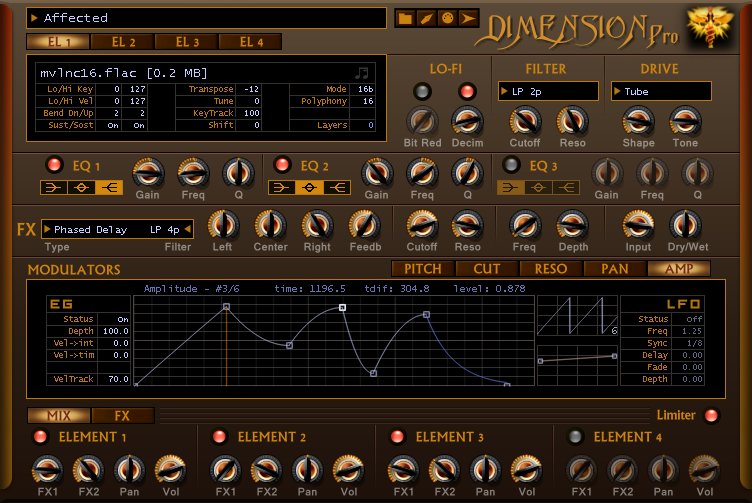Mute Element 3 with its LED
This screenshot has width=752, height=503.
click(x=397, y=436)
